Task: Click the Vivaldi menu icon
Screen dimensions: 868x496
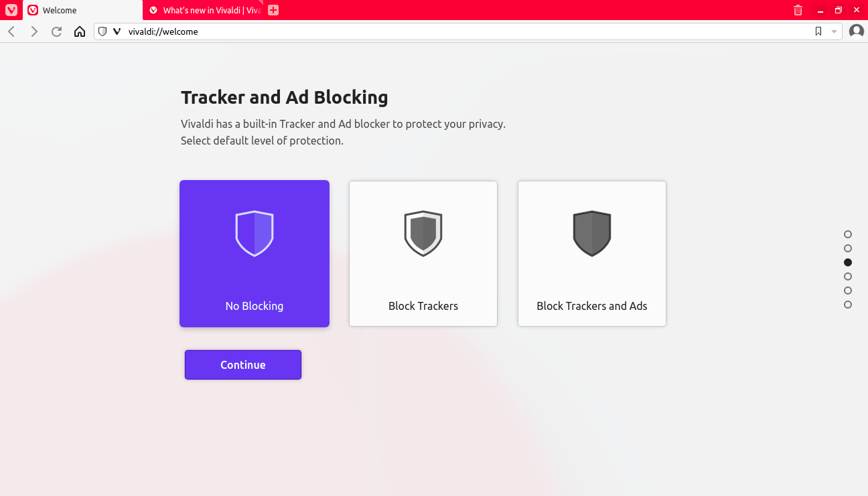Action: [x=11, y=10]
